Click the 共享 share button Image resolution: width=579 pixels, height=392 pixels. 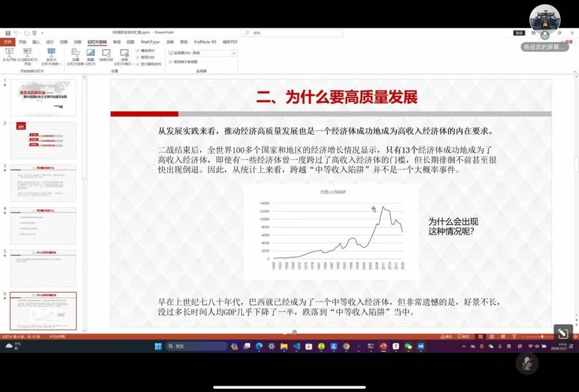[567, 42]
